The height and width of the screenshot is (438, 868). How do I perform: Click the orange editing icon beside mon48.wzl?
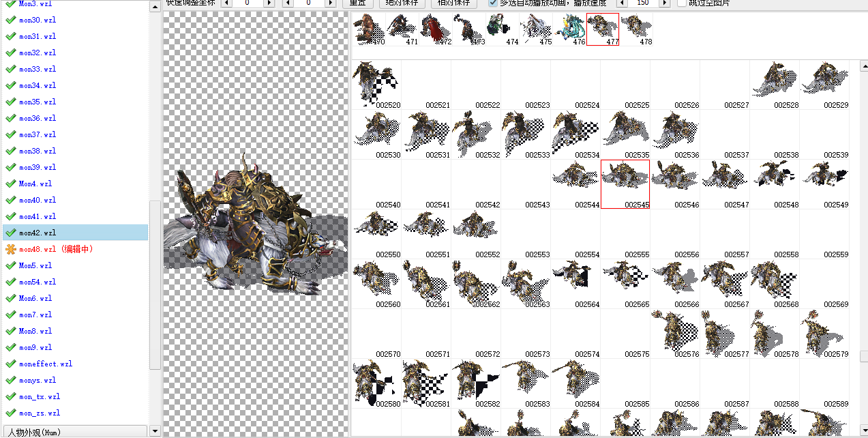click(10, 249)
